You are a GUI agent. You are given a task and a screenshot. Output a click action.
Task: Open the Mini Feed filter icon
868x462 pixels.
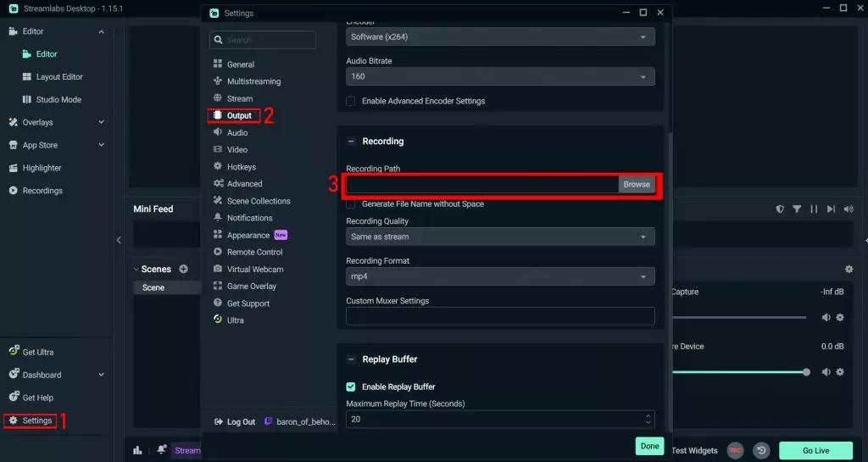point(797,209)
